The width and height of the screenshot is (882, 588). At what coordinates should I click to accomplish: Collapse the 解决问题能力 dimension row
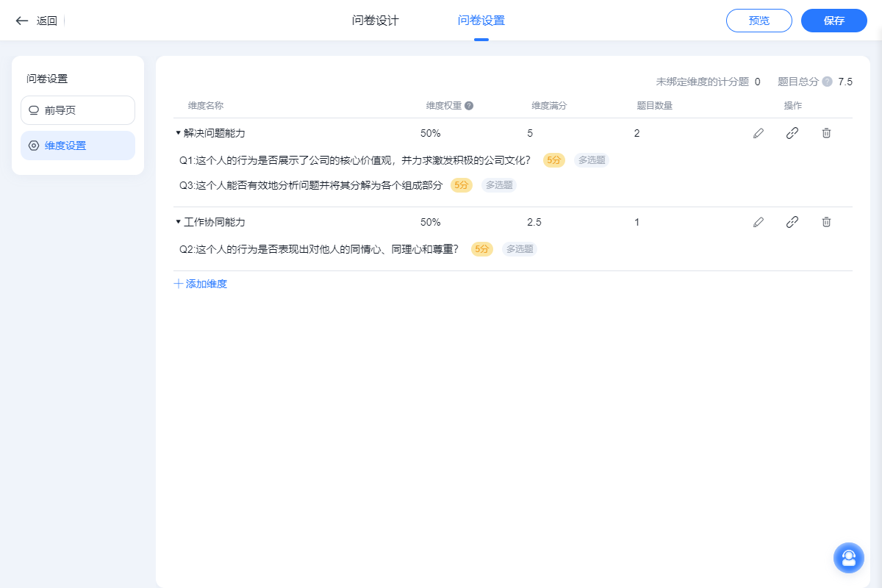[x=178, y=133]
